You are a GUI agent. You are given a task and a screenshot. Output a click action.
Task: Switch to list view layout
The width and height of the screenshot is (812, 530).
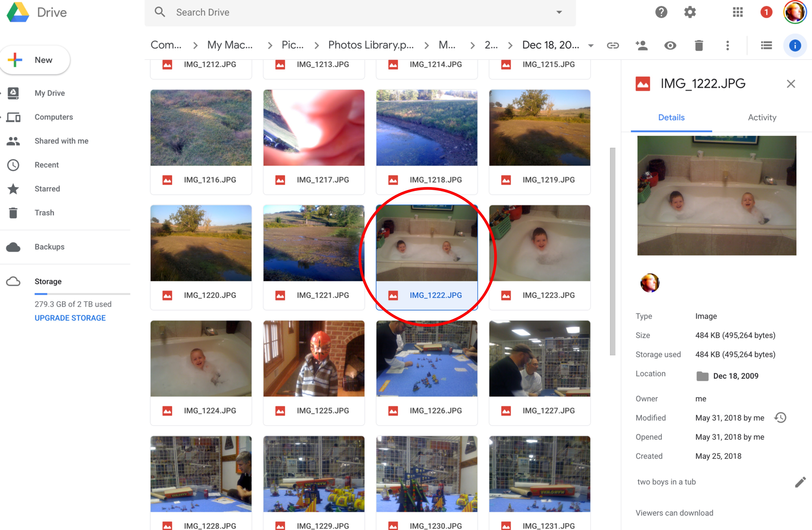(766, 45)
